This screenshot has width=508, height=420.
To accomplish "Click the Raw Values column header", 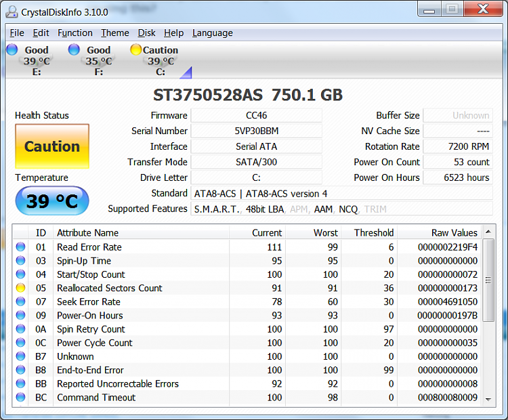I will click(440, 232).
